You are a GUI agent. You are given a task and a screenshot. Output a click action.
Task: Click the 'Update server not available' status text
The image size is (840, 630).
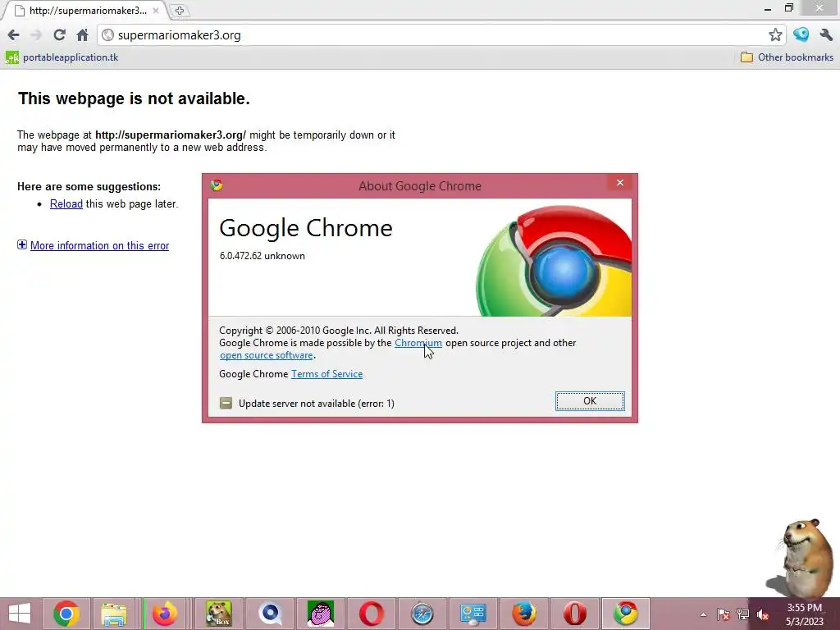pyautogui.click(x=317, y=404)
